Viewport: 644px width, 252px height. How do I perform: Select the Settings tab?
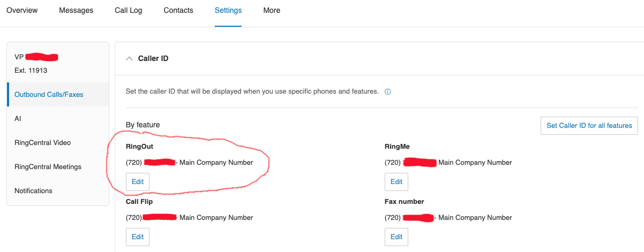point(228,10)
